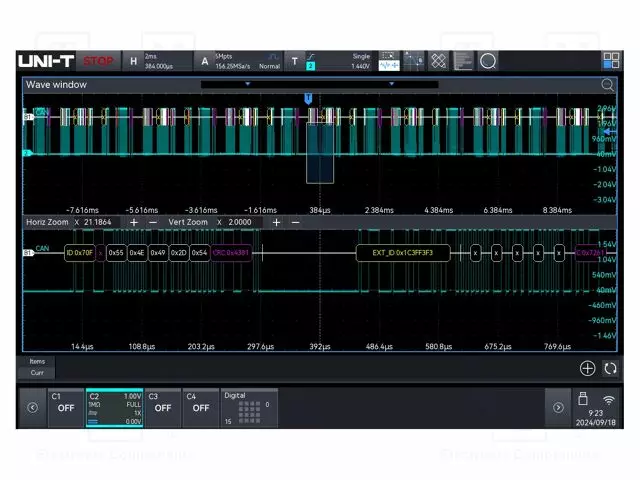
Task: Toggle channel C3 on
Action: click(163, 407)
